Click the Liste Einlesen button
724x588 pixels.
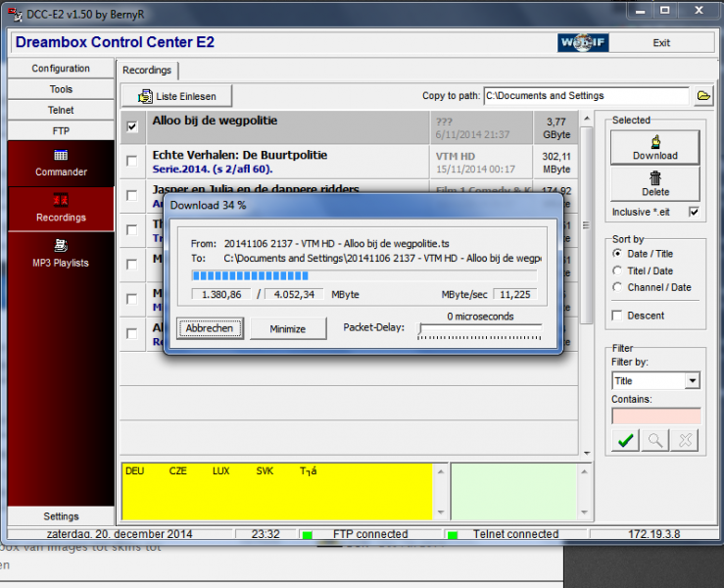pos(176,96)
